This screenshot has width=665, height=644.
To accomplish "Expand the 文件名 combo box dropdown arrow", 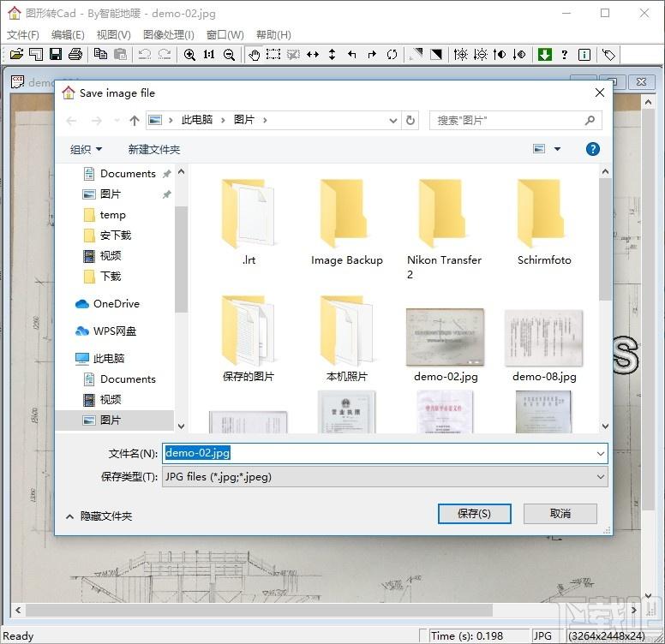I will coord(601,453).
